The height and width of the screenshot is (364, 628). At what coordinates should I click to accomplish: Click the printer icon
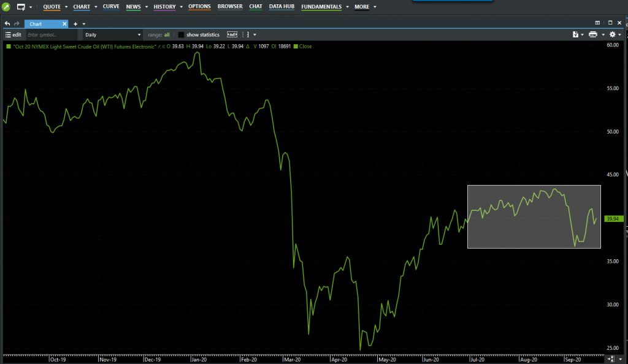(x=592, y=35)
